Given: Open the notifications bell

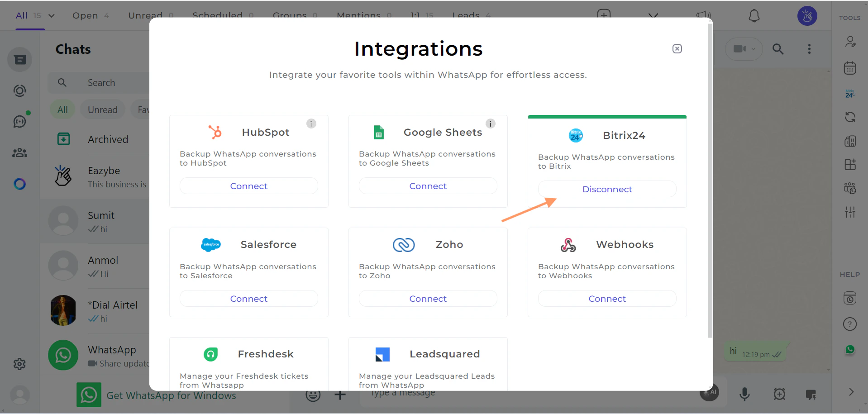Looking at the screenshot, I should coord(754,16).
